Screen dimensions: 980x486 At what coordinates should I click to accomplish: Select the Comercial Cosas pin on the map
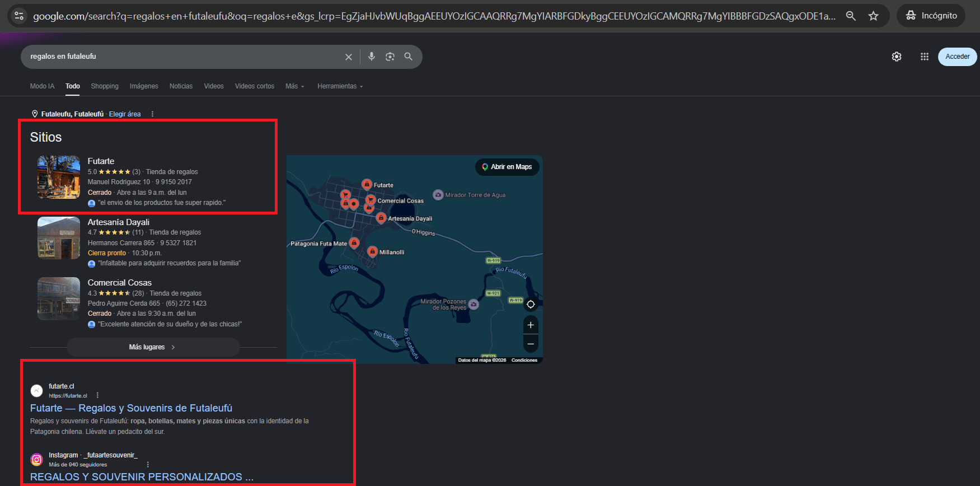click(x=371, y=200)
